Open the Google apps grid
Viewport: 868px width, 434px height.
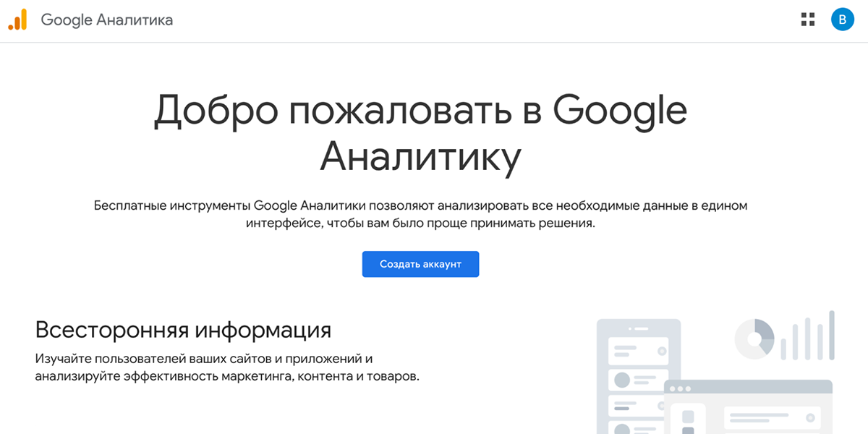click(x=808, y=20)
